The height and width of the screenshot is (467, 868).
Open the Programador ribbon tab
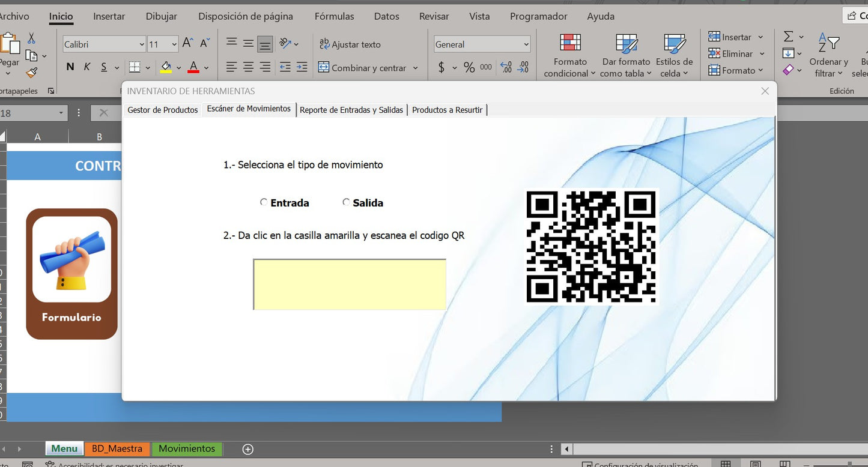538,16
